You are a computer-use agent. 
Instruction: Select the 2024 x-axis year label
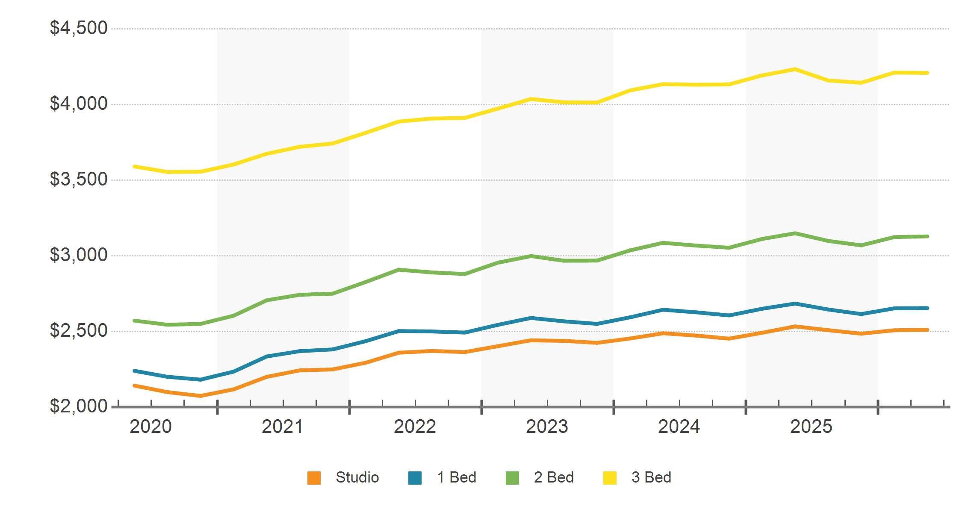click(679, 427)
